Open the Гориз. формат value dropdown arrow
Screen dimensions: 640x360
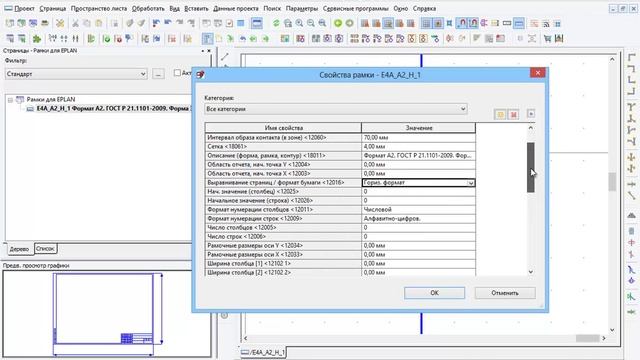[471, 183]
